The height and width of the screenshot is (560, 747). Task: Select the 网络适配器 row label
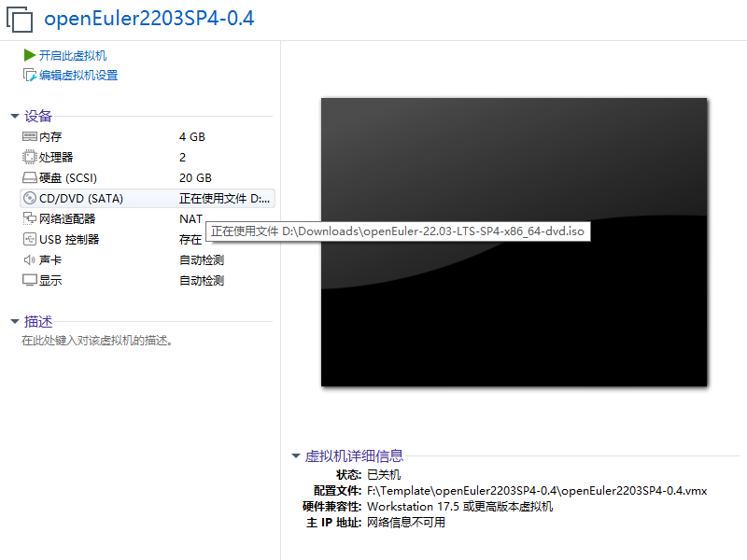coord(67,218)
